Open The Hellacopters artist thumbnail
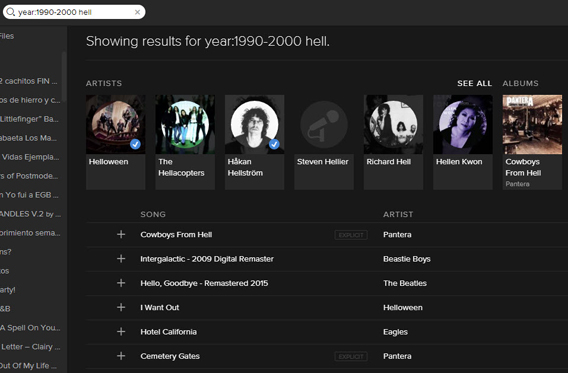568x373 pixels. [x=185, y=124]
